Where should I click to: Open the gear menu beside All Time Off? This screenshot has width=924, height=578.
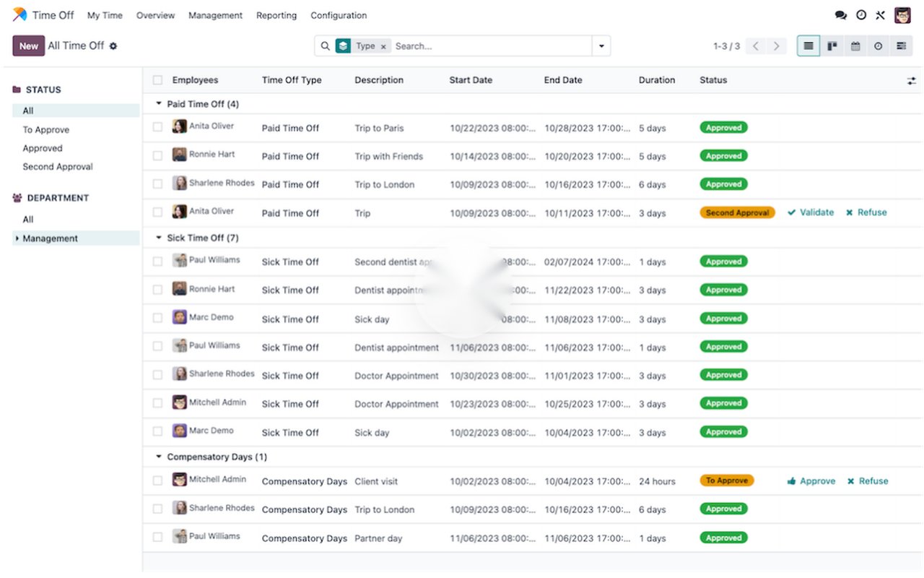pos(113,46)
